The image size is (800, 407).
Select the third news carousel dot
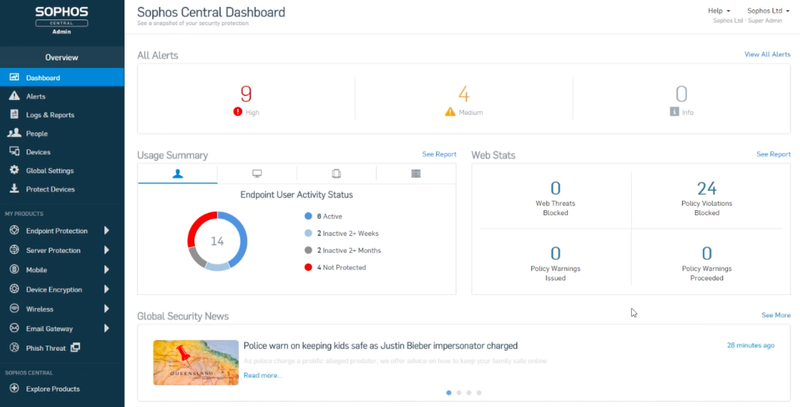pos(469,393)
